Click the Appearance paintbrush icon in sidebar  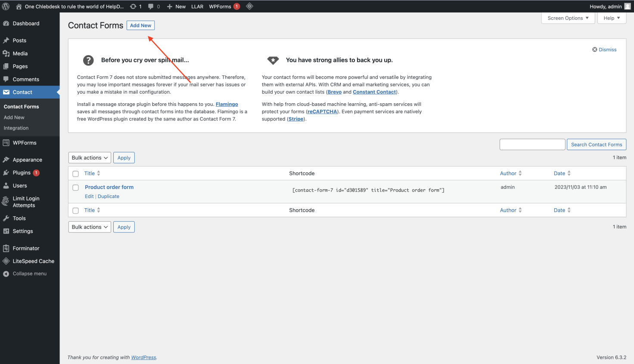coord(6,160)
